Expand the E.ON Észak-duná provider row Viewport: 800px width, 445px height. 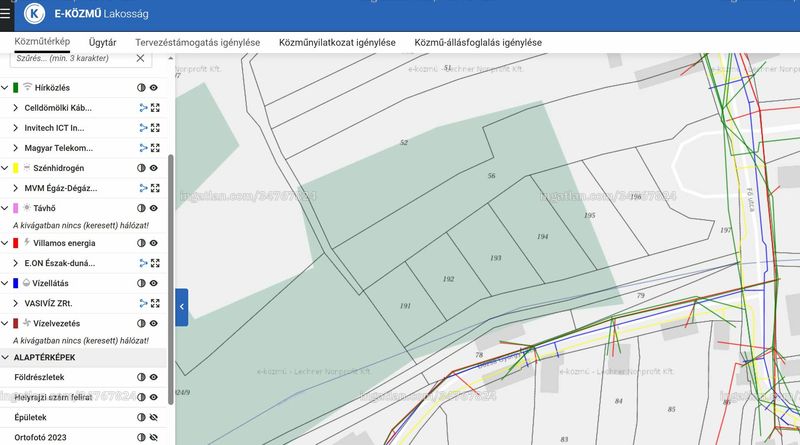pyautogui.click(x=15, y=263)
